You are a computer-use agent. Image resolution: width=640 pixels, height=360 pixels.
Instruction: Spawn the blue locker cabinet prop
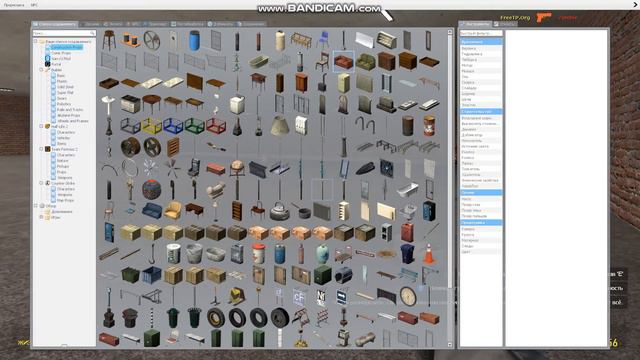point(429,211)
